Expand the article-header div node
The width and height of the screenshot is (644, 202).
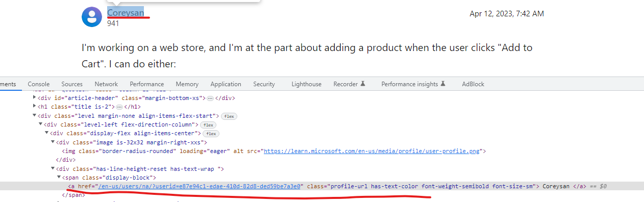(35, 97)
